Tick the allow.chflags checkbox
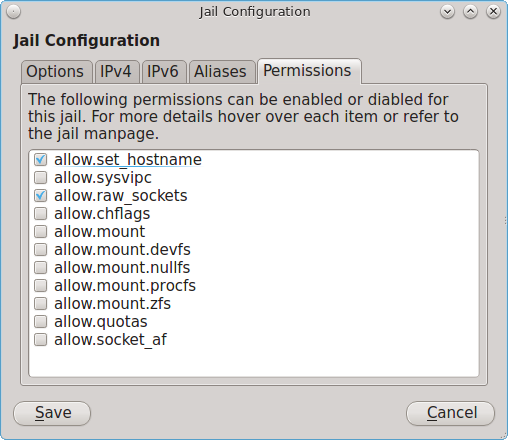Viewport: 508px width, 440px height. [41, 214]
